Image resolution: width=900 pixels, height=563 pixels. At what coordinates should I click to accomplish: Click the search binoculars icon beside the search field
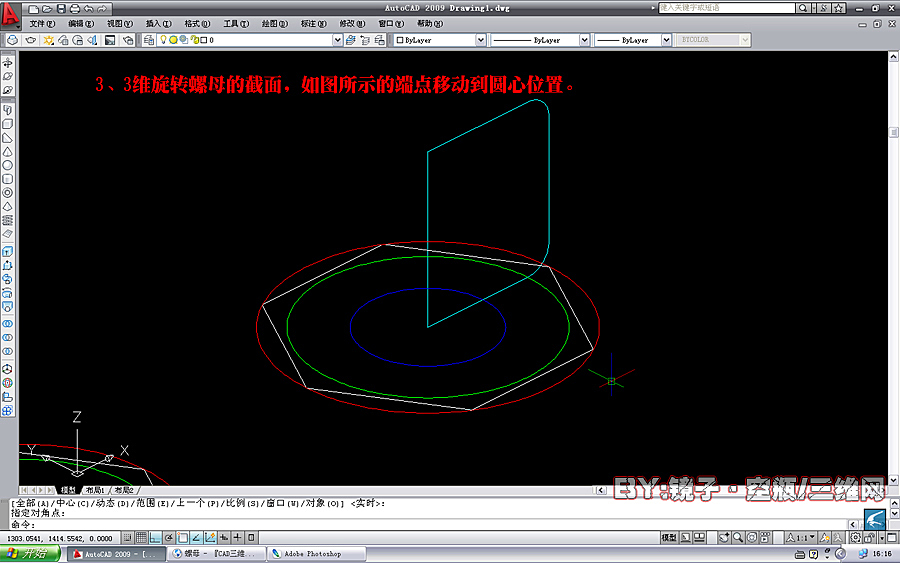click(802, 8)
